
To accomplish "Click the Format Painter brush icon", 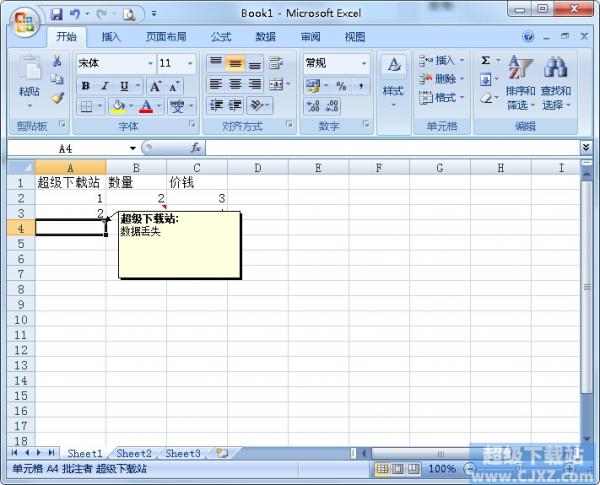I will pos(57,98).
